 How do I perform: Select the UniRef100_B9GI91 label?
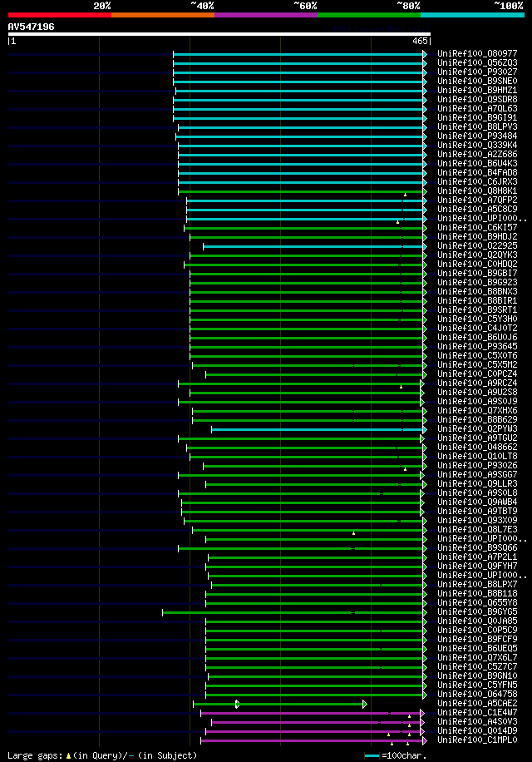point(477,117)
